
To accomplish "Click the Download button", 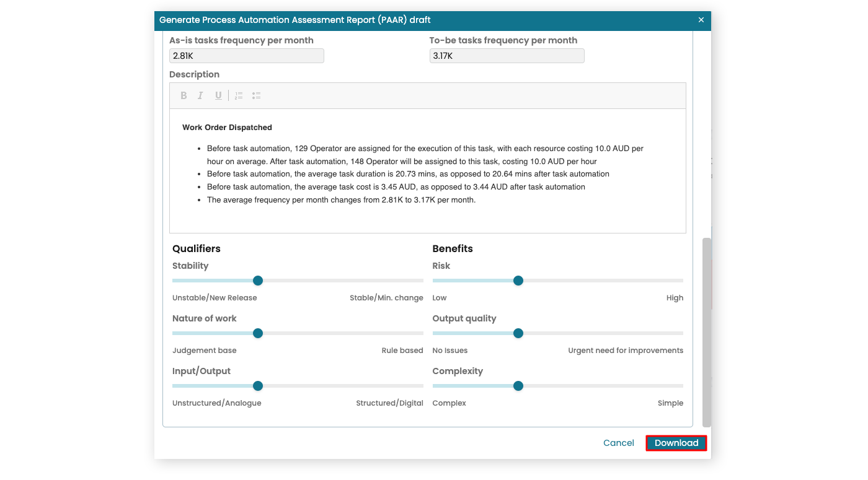I will [676, 443].
